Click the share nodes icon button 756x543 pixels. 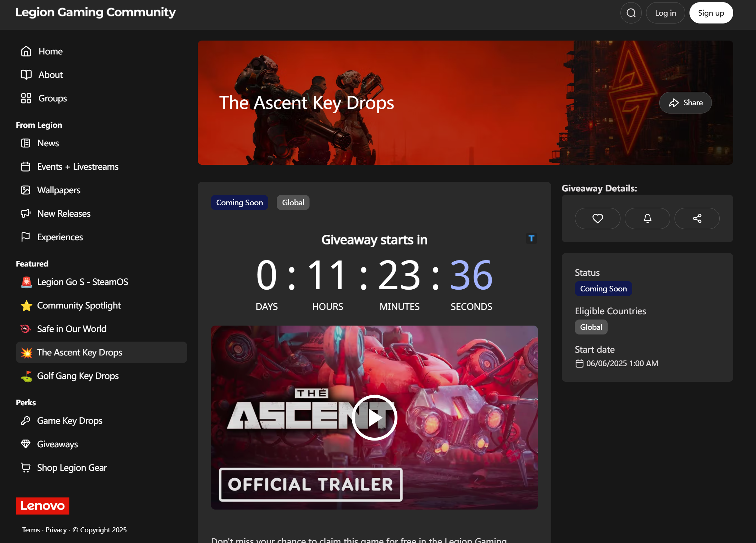point(697,218)
